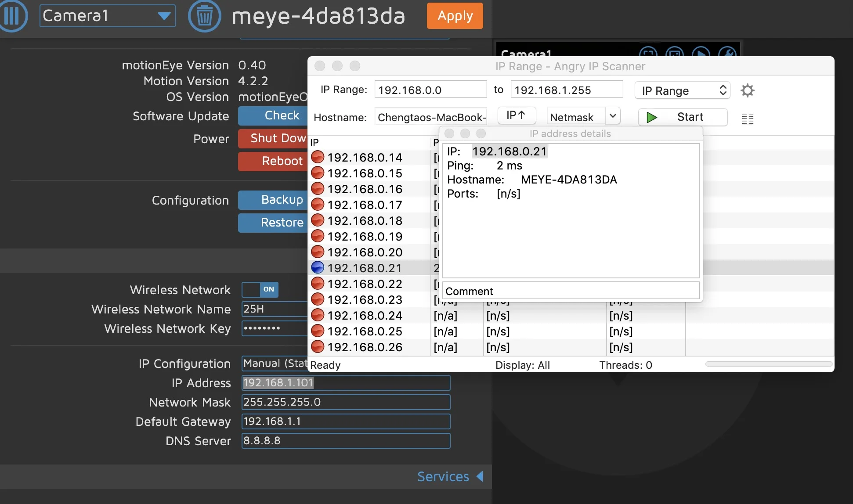The image size is (853, 504).
Task: Click highlighted IP 192.168.0.21 in details
Action: tap(510, 151)
